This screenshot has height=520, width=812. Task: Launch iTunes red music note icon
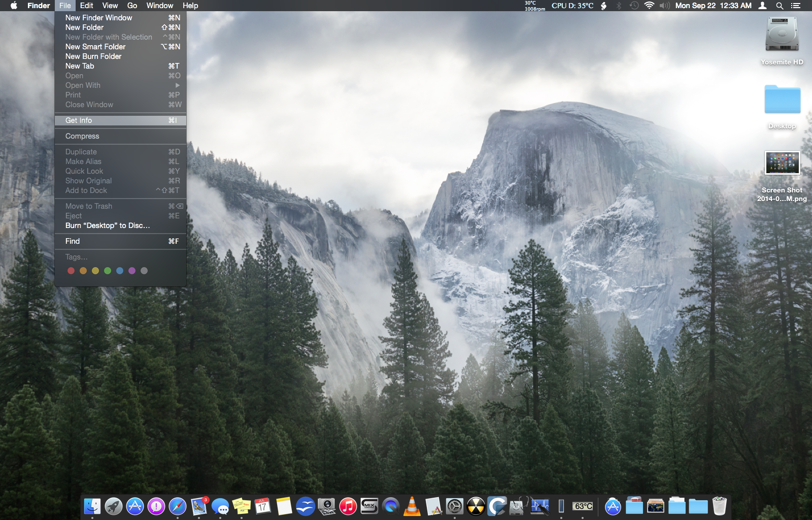[348, 506]
